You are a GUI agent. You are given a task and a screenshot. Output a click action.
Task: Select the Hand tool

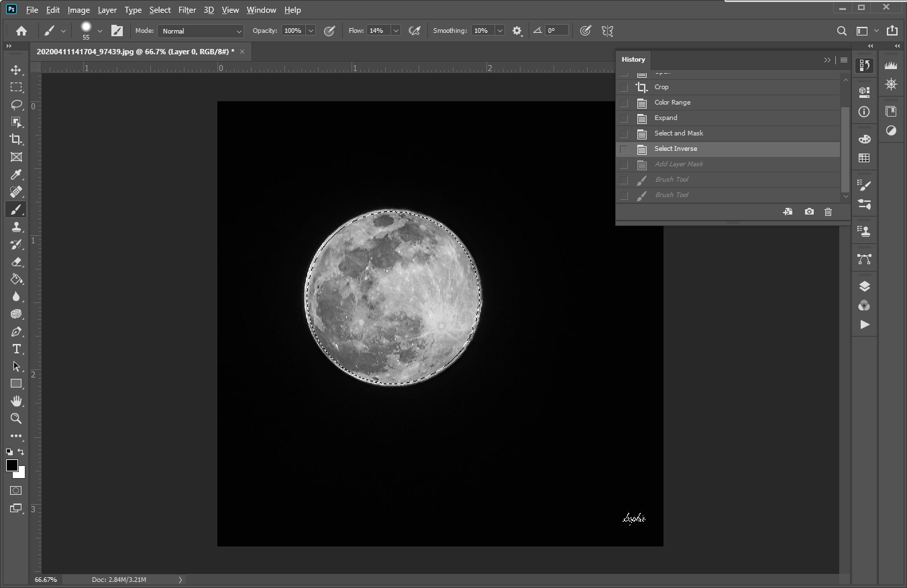[16, 401]
